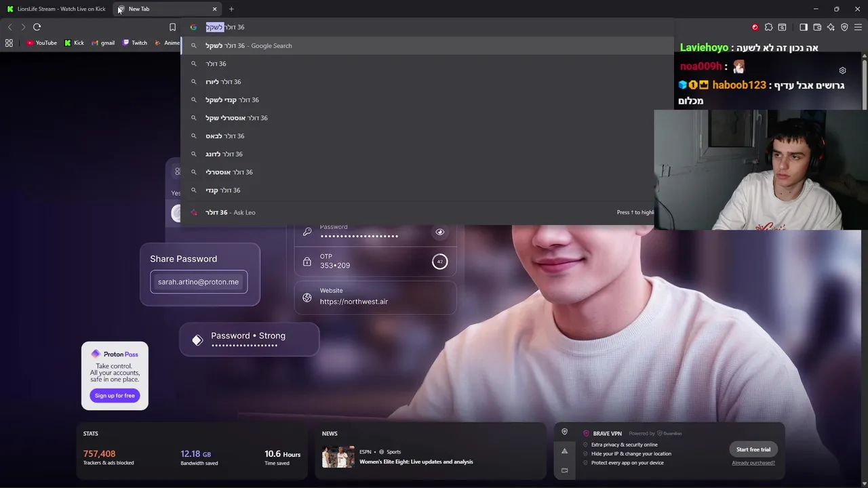The height and width of the screenshot is (488, 868).
Task: Click the 757,408 trackers blocked stat
Action: coord(108,457)
